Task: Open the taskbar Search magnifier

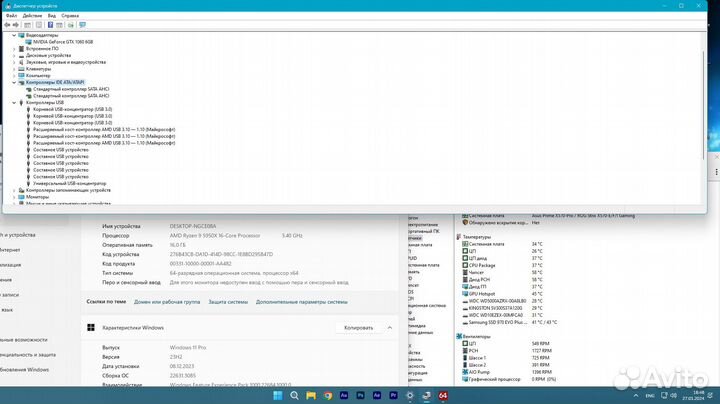Action: (294, 395)
